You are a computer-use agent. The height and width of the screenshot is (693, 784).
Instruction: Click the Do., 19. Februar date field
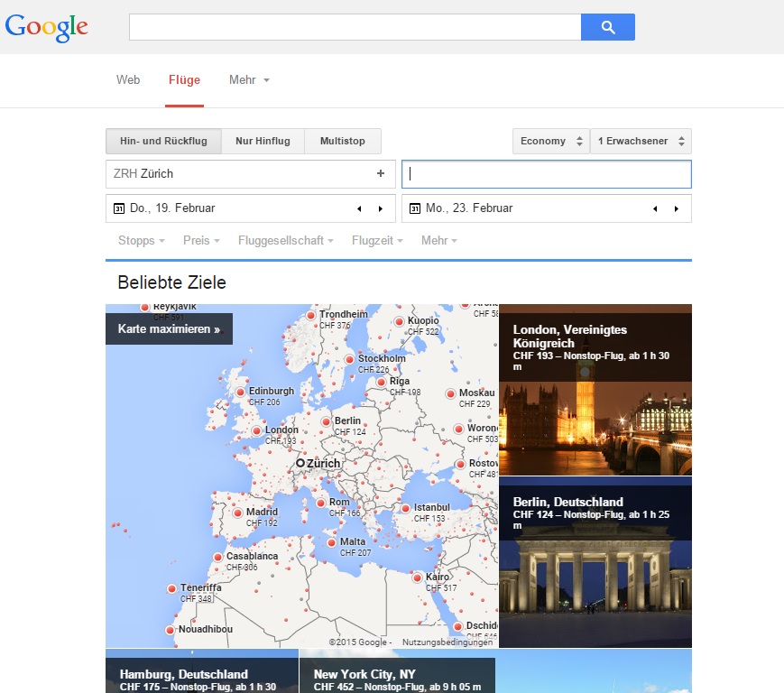251,208
